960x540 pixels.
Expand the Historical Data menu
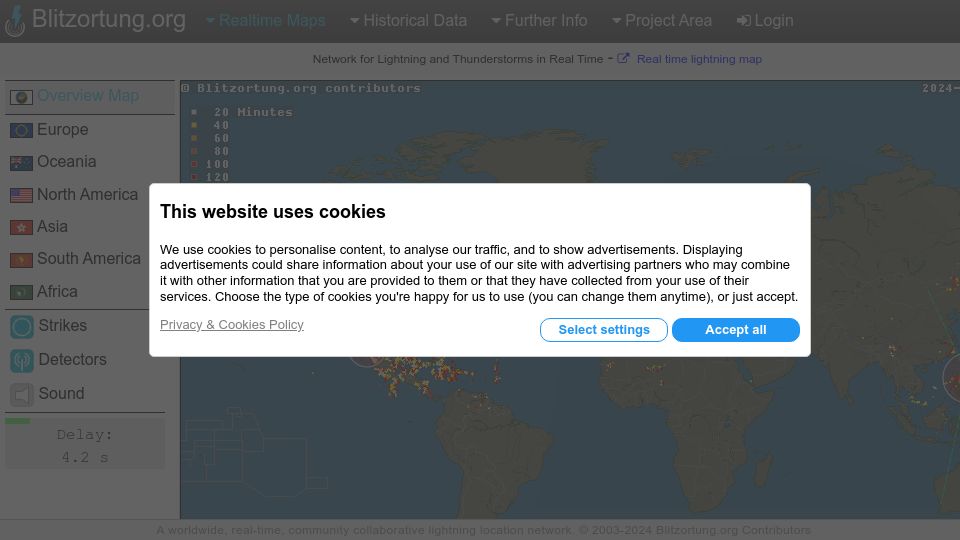[408, 21]
